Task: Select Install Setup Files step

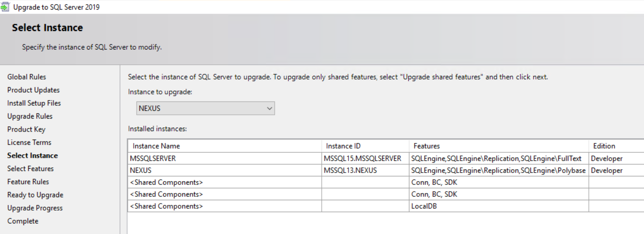Action: click(x=34, y=103)
